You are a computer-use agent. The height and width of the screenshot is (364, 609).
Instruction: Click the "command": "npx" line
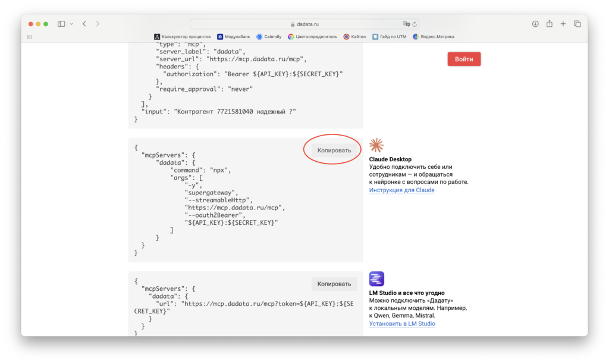coord(200,170)
